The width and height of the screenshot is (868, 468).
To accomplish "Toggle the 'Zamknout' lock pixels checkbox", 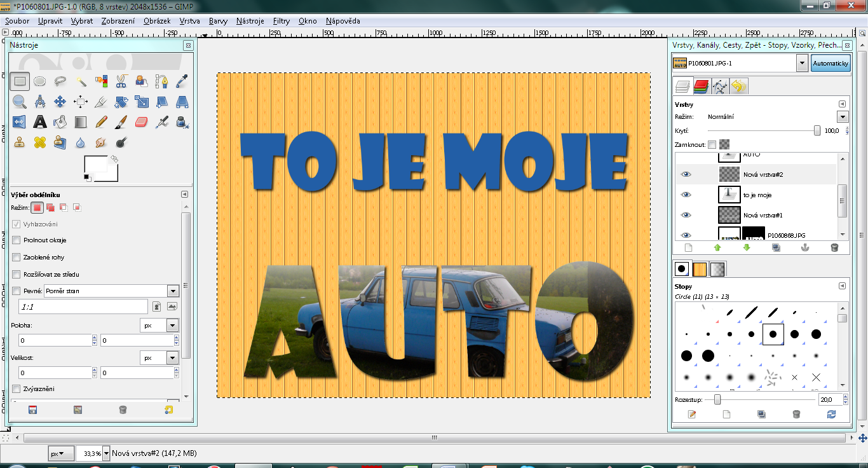I will (712, 144).
